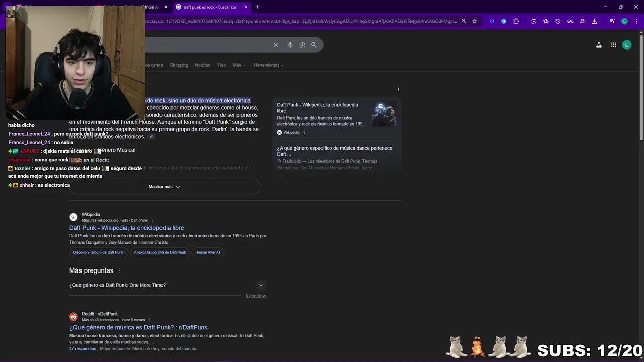The width and height of the screenshot is (644, 362).
Task: Switch to the Web results tab
Action: (221, 65)
